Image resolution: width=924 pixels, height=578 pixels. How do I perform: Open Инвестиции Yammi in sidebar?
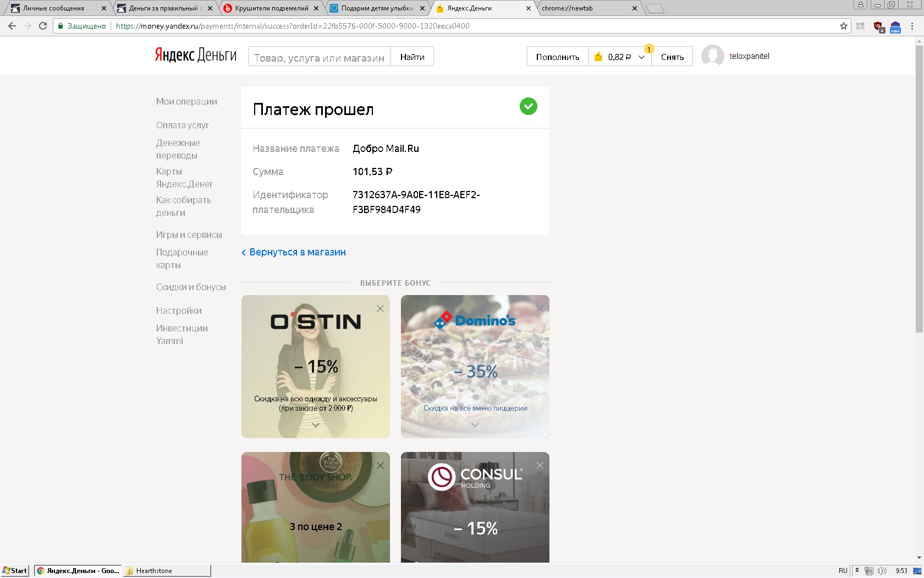(182, 334)
